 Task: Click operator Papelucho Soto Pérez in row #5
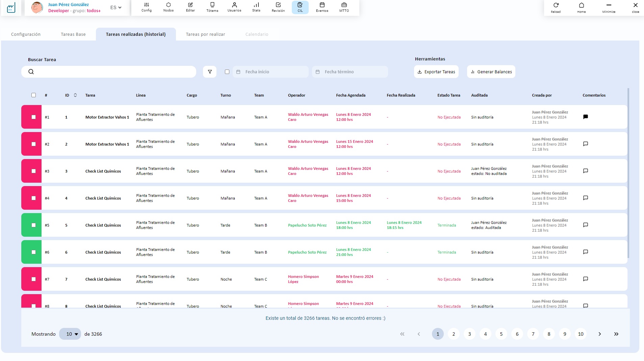tap(307, 225)
